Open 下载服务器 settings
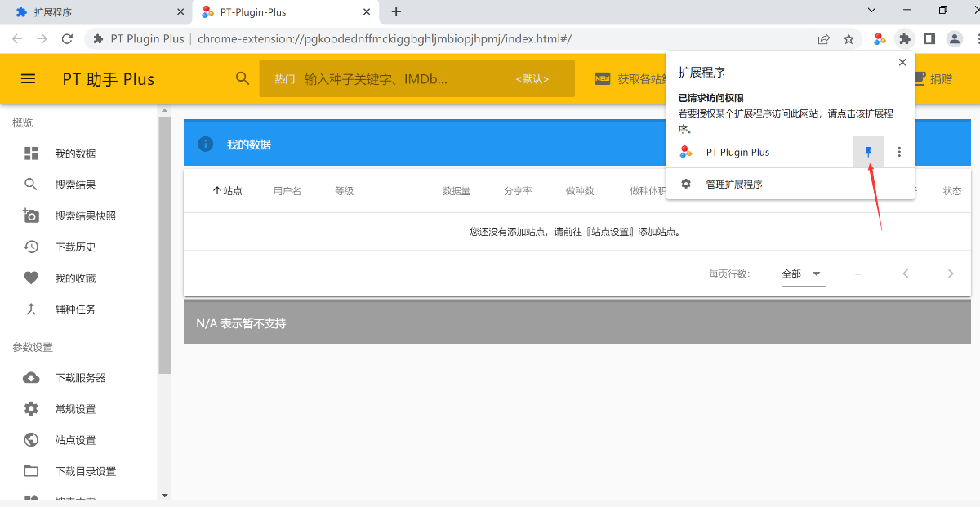 point(73,377)
